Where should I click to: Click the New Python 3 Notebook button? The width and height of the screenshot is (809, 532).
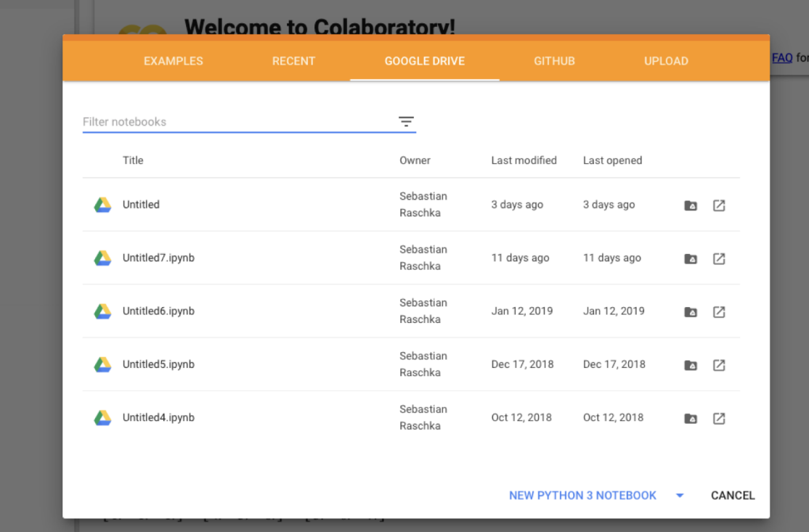pyautogui.click(x=582, y=496)
